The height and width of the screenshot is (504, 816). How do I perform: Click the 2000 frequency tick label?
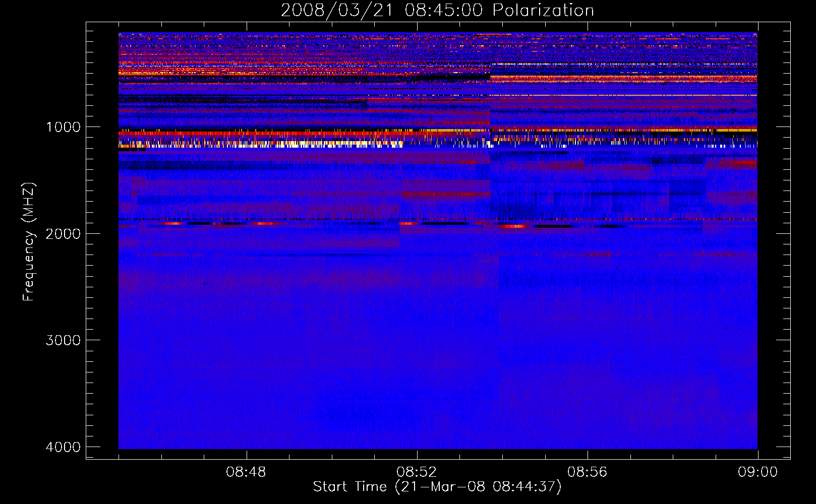[x=63, y=234]
